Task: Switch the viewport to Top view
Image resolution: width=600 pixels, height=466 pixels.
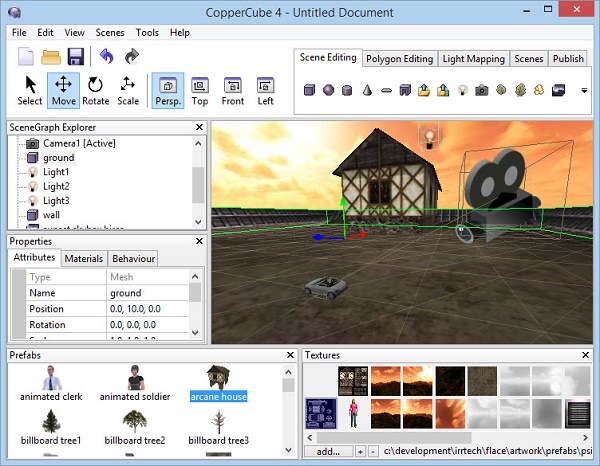Action: click(200, 90)
